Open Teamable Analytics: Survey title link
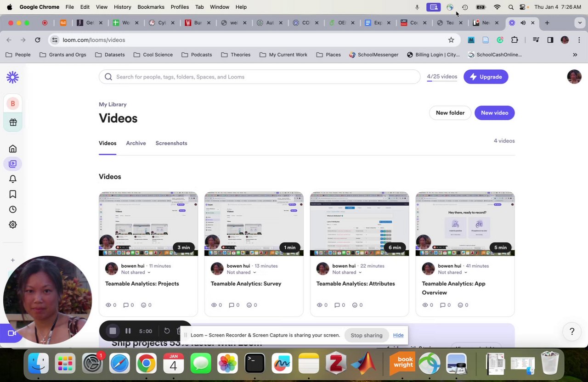588x382 pixels. (246, 284)
